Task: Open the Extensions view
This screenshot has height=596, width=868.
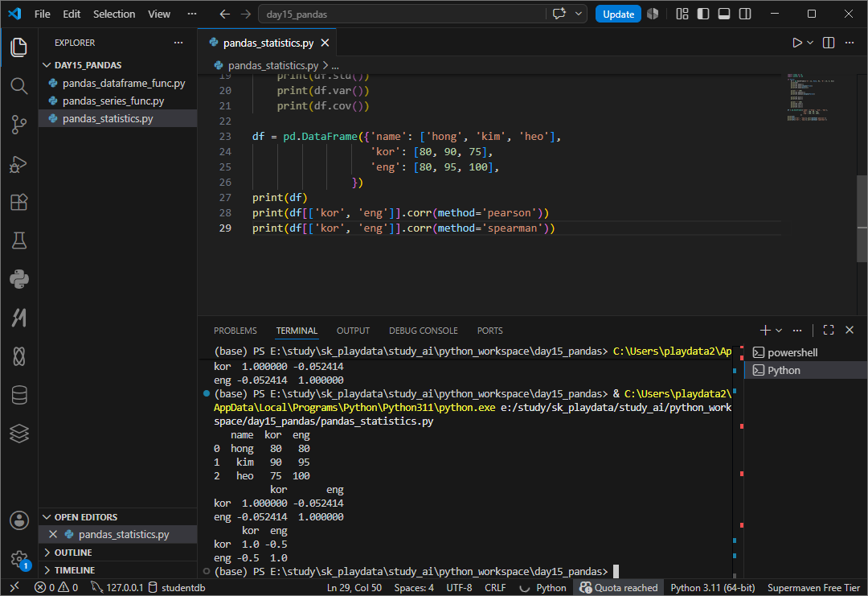Action: coord(18,202)
